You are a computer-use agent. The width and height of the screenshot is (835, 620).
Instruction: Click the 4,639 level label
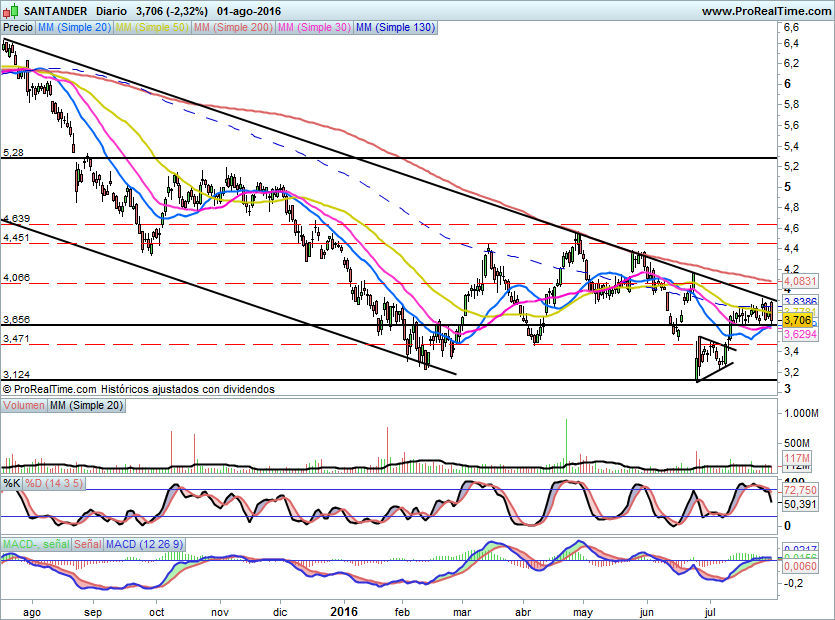(x=17, y=218)
